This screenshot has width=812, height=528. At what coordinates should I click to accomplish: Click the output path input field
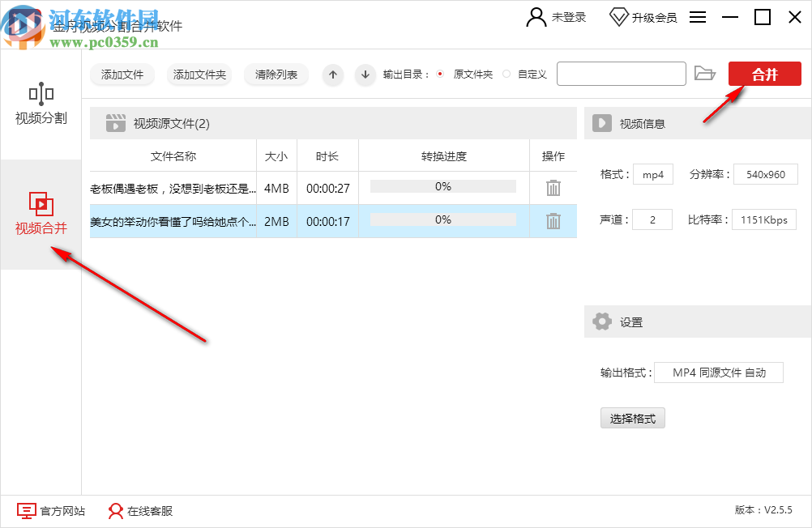[621, 73]
